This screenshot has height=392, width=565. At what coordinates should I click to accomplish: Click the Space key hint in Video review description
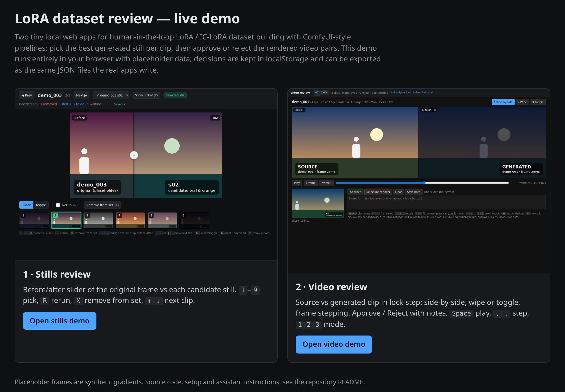[x=461, y=314]
